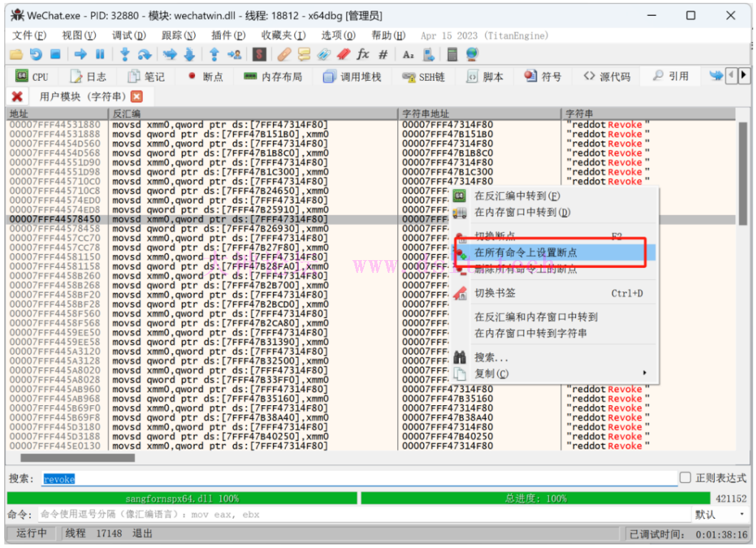Close the 用户模块 (字符串) tab
Screen dimensions: 756x548
tap(137, 97)
